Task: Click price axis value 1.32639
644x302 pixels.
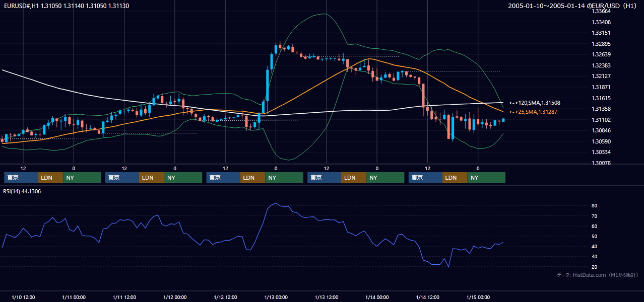Action: (x=601, y=54)
